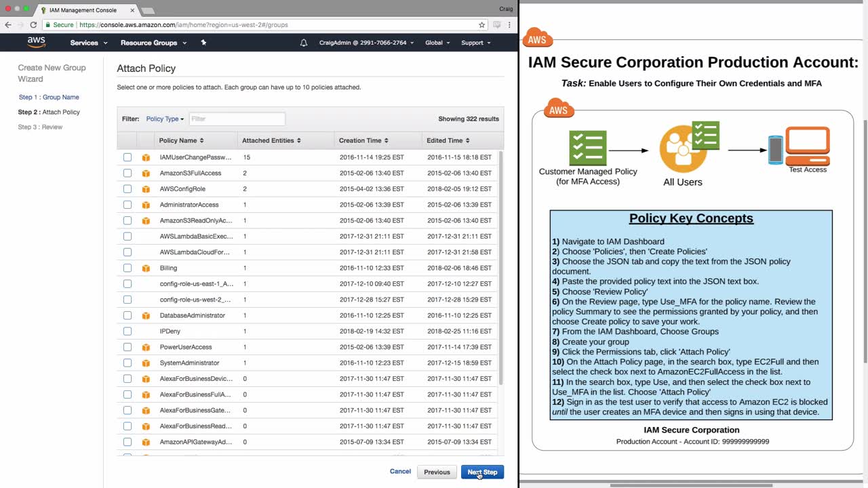This screenshot has height=488, width=868.
Task: Click the orange policy icon for PowerUserAccess
Action: click(x=146, y=347)
